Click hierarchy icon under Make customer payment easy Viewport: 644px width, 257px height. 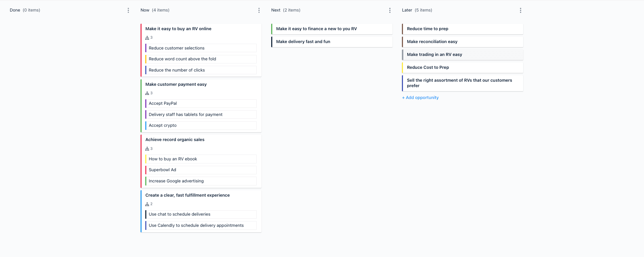(x=147, y=93)
